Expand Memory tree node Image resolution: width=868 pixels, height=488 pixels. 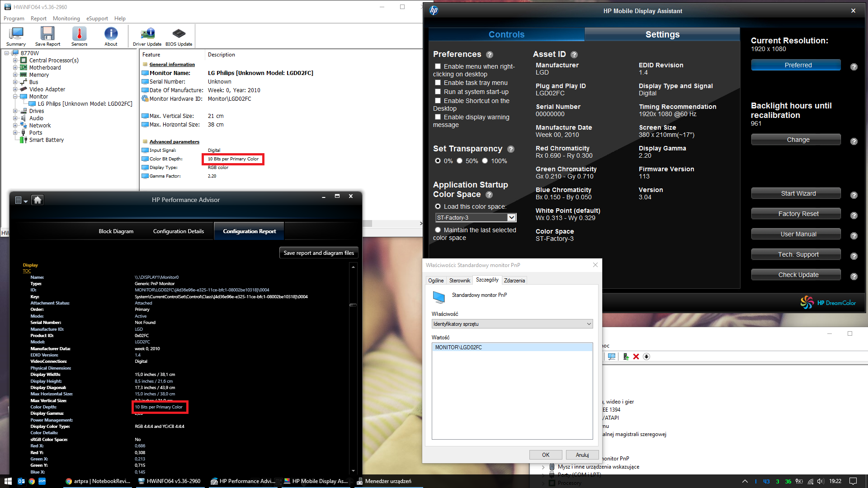[15, 75]
